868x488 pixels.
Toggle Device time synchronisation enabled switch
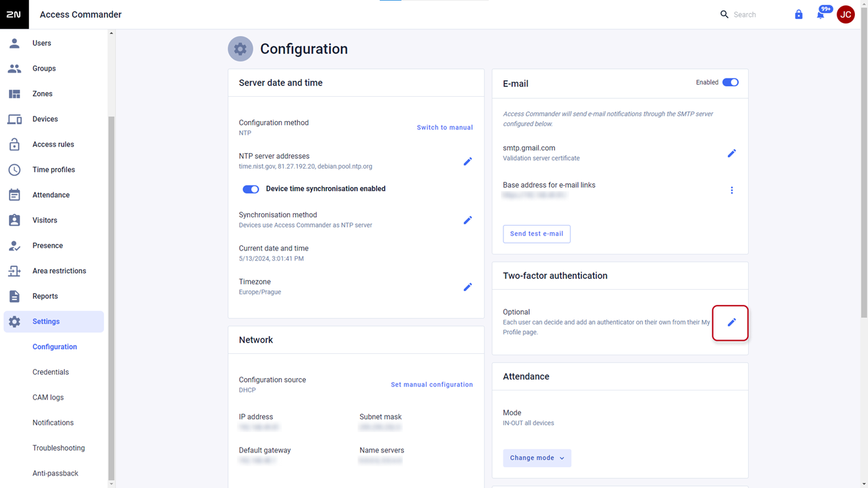point(251,189)
